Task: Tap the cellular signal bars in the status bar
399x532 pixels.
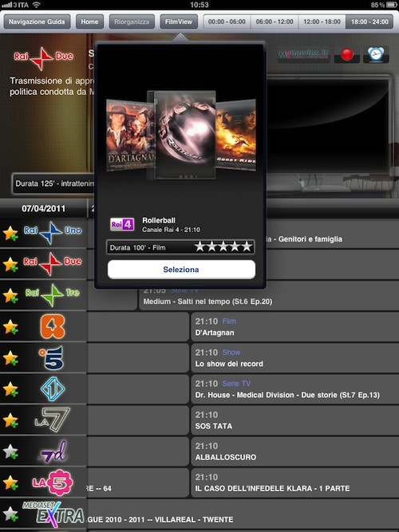Action: 7,5
